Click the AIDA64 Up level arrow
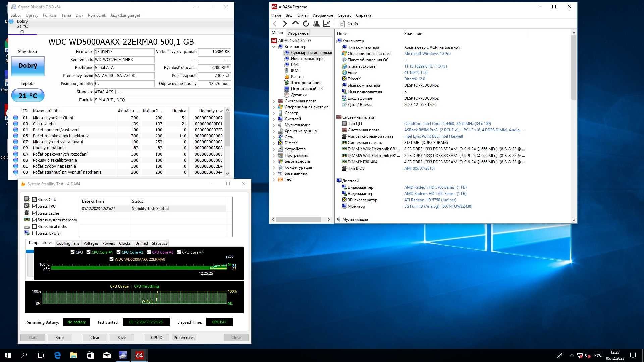The width and height of the screenshot is (644, 362). [295, 23]
